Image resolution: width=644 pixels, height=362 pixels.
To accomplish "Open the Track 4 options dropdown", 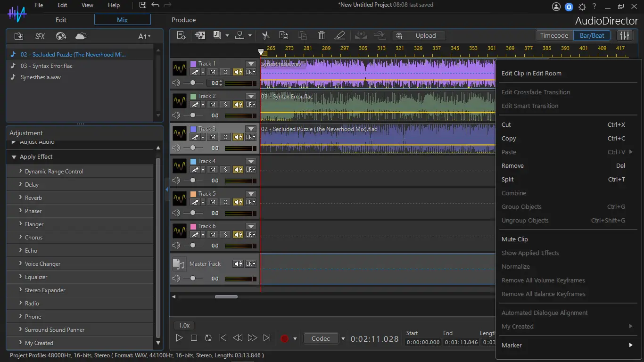I will [x=251, y=161].
